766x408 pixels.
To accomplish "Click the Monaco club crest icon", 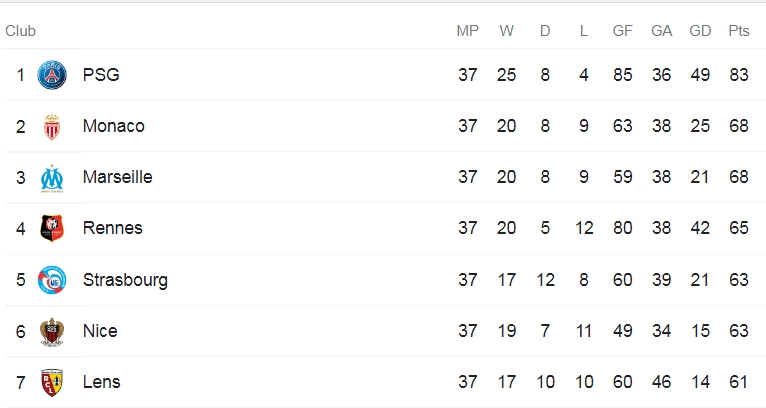I will 52,127.
